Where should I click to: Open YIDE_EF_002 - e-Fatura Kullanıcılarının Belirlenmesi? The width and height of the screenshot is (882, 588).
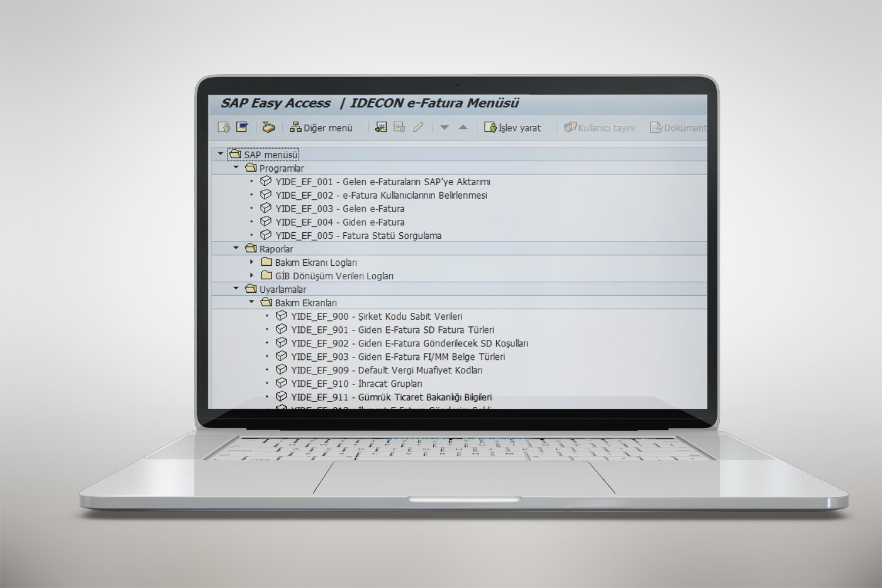(x=381, y=195)
